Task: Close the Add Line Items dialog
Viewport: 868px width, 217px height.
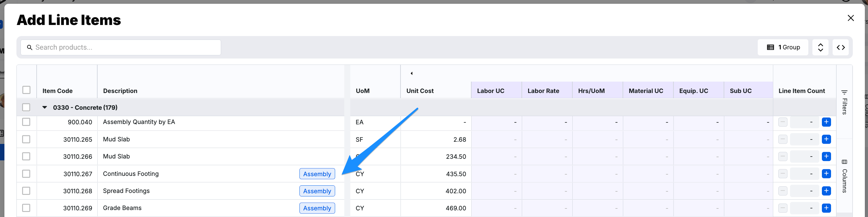Action: [x=851, y=18]
